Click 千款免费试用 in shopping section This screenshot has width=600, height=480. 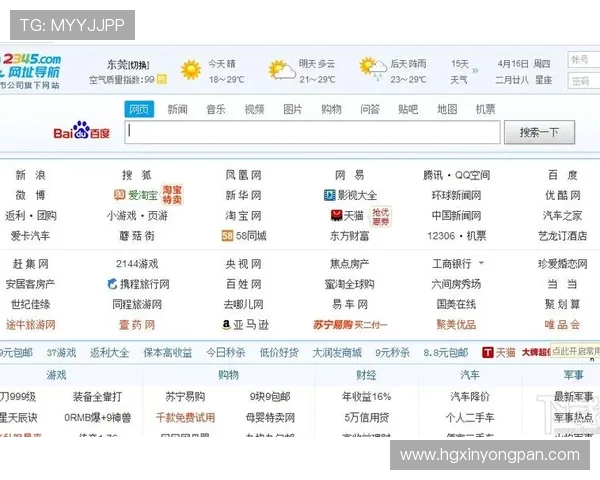186,417
